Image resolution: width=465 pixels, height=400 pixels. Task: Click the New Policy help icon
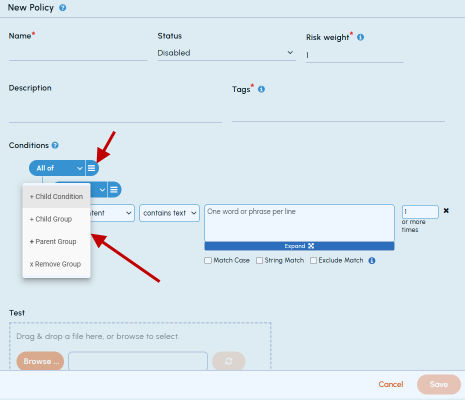pyautogui.click(x=63, y=8)
